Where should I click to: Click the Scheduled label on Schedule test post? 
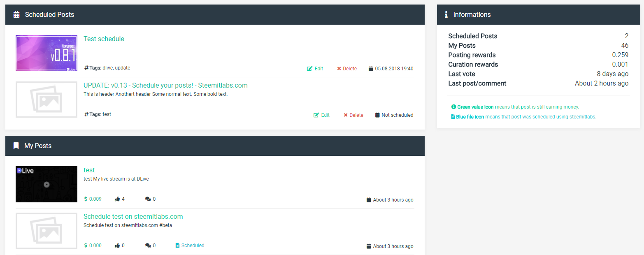click(193, 246)
